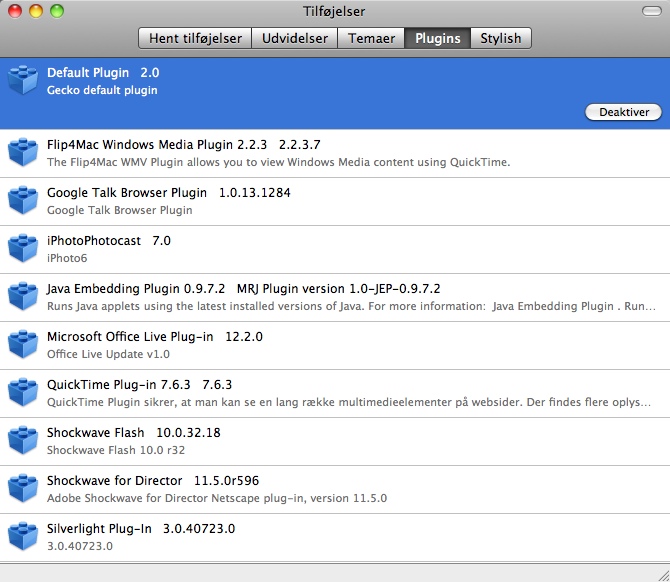Click the yellow minimize window button
This screenshot has width=670, height=582.
pos(36,11)
